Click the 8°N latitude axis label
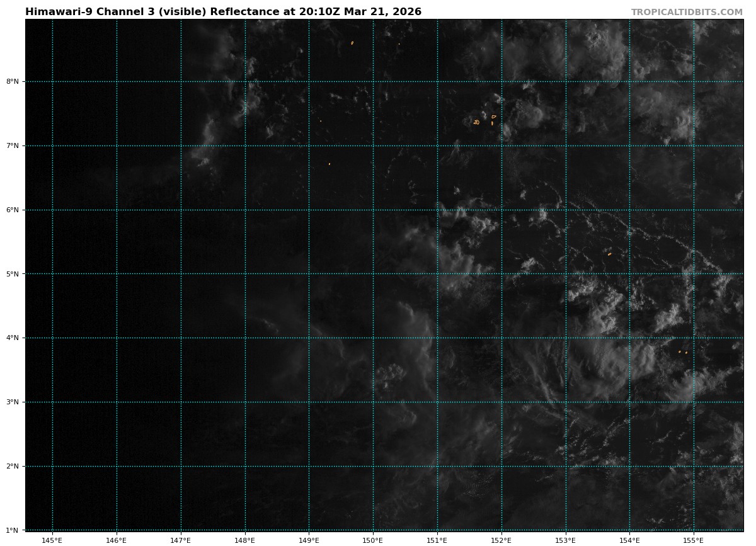This screenshot has height=546, width=756. tap(13, 81)
